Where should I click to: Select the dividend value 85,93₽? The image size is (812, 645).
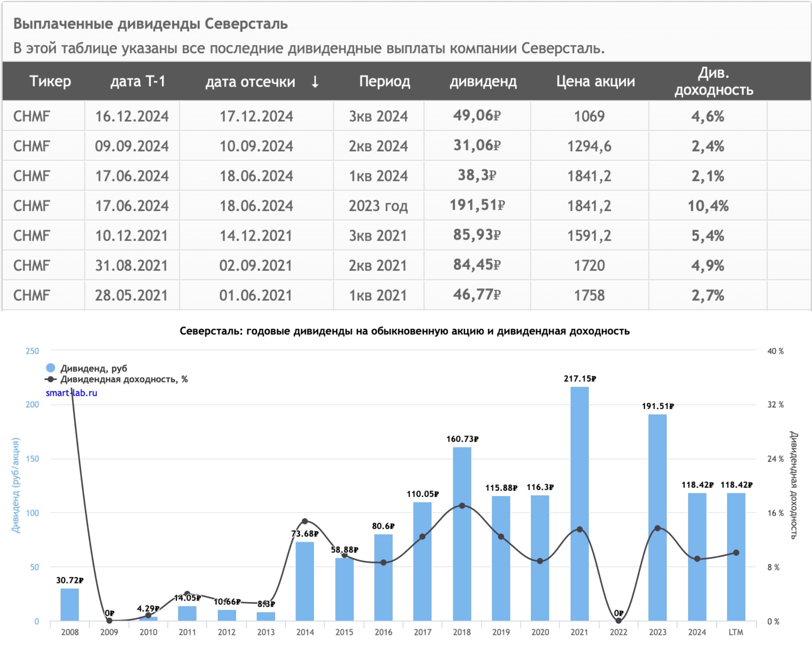tap(477, 235)
